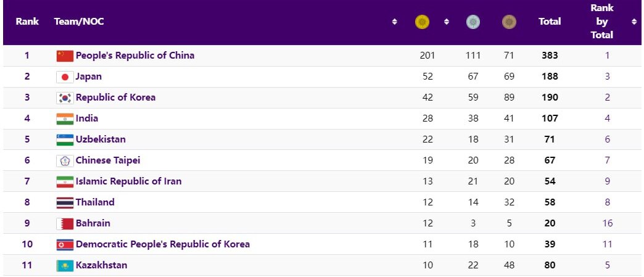Click the Bahrain flag icon
Screen dimensions: 644x277
[x=65, y=223]
